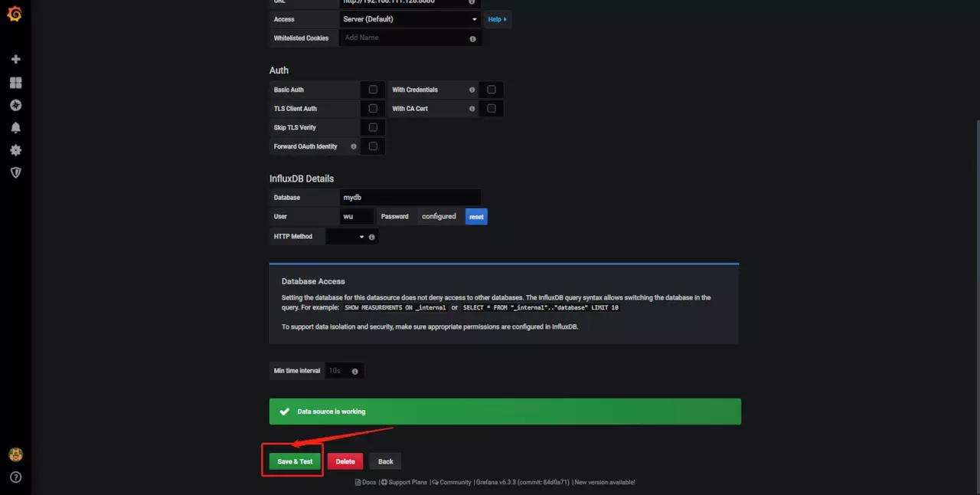The image size is (980, 495).
Task: Open the Explore compass icon
Action: pyautogui.click(x=15, y=105)
